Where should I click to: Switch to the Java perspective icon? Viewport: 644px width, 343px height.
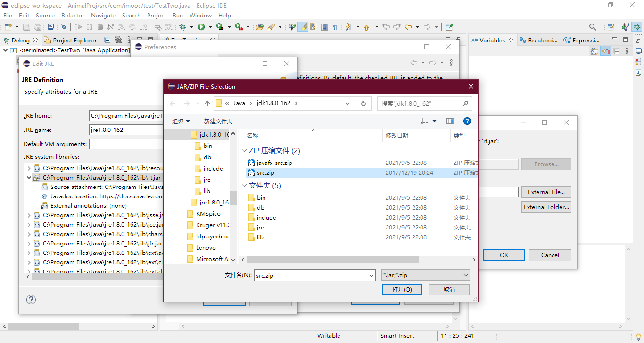tap(626, 27)
